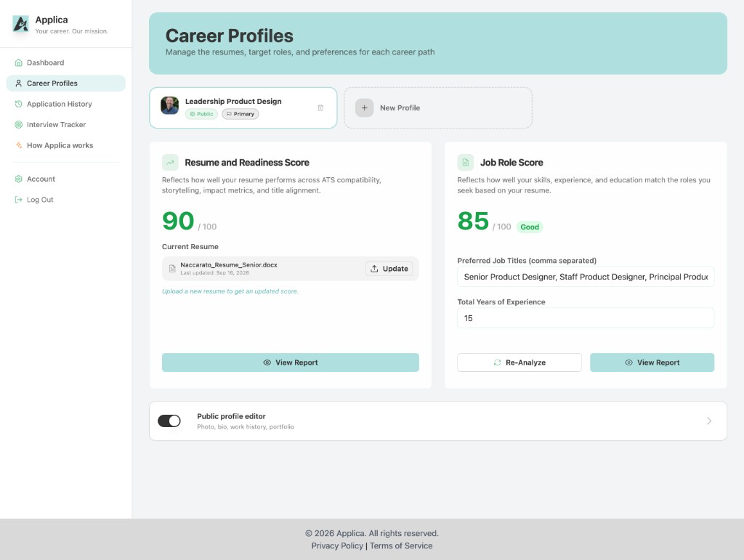744x560 pixels.
Task: Delete profile using trash icon
Action: (320, 108)
